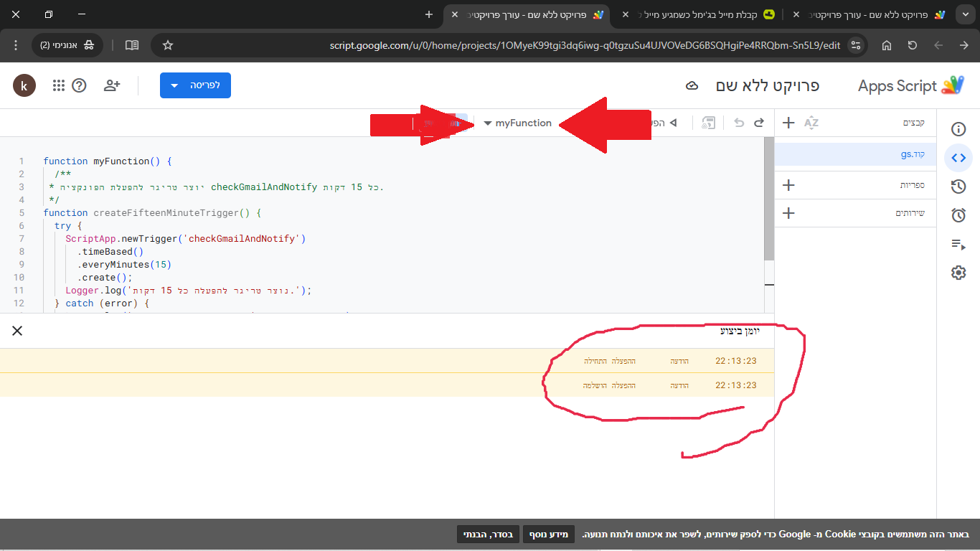Close the execution log panel with the X
Image resolution: width=980 pixels, height=551 pixels.
(17, 331)
